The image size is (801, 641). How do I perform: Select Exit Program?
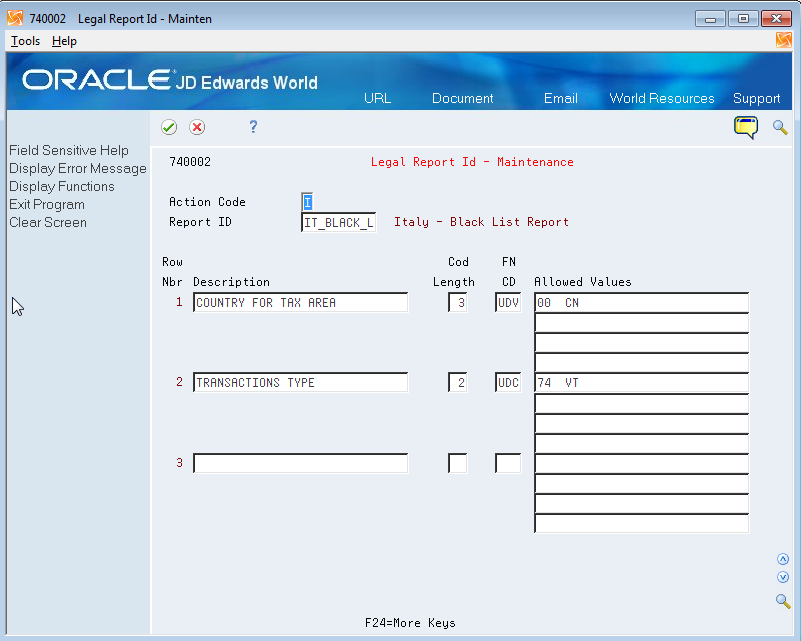coord(47,204)
